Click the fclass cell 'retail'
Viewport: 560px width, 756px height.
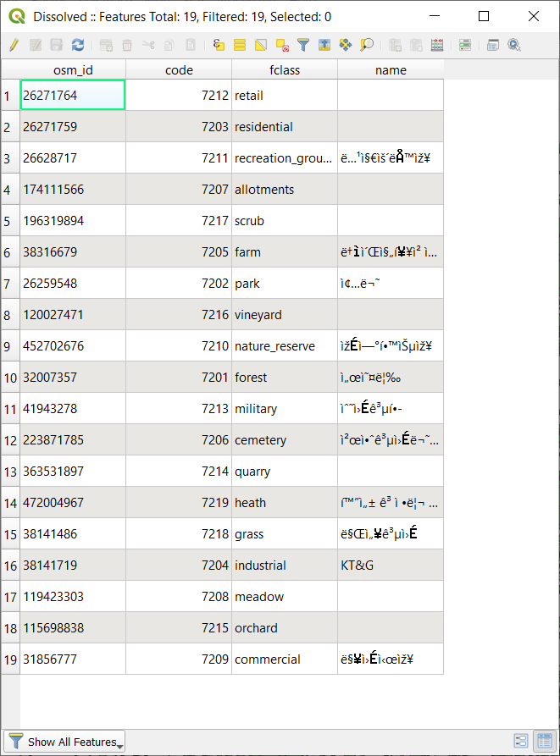[285, 96]
